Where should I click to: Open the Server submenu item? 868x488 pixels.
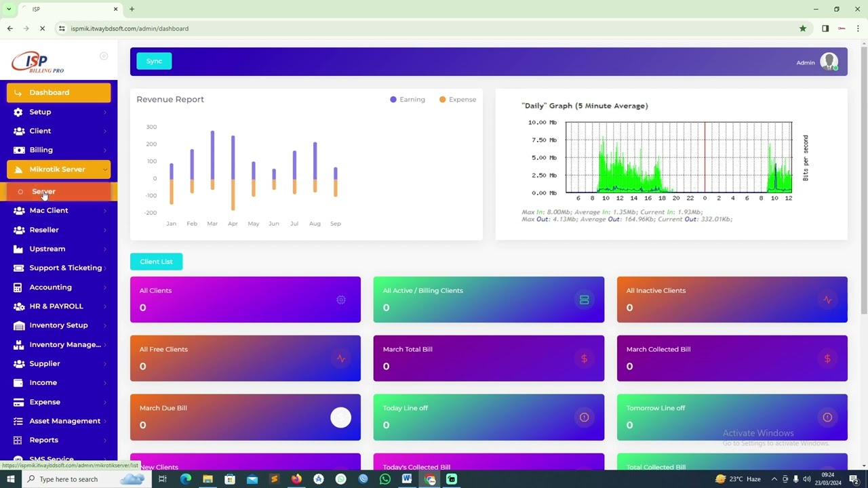coord(58,192)
